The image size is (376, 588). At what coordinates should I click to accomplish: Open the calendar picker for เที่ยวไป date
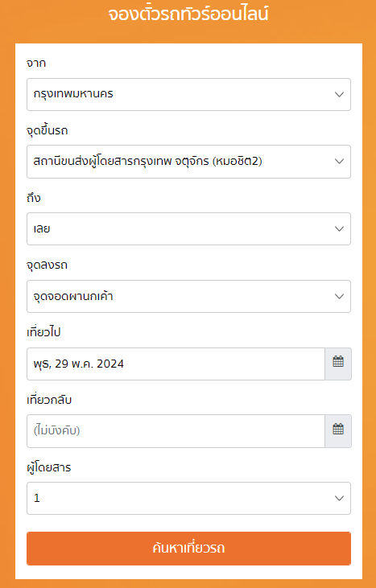pos(338,364)
